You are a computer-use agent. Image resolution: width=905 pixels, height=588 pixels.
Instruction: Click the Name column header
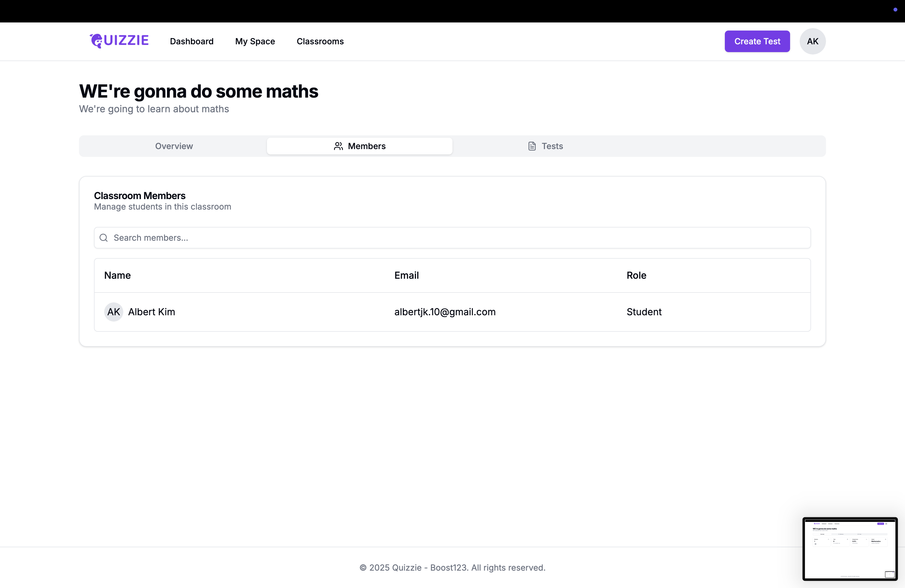tap(118, 275)
